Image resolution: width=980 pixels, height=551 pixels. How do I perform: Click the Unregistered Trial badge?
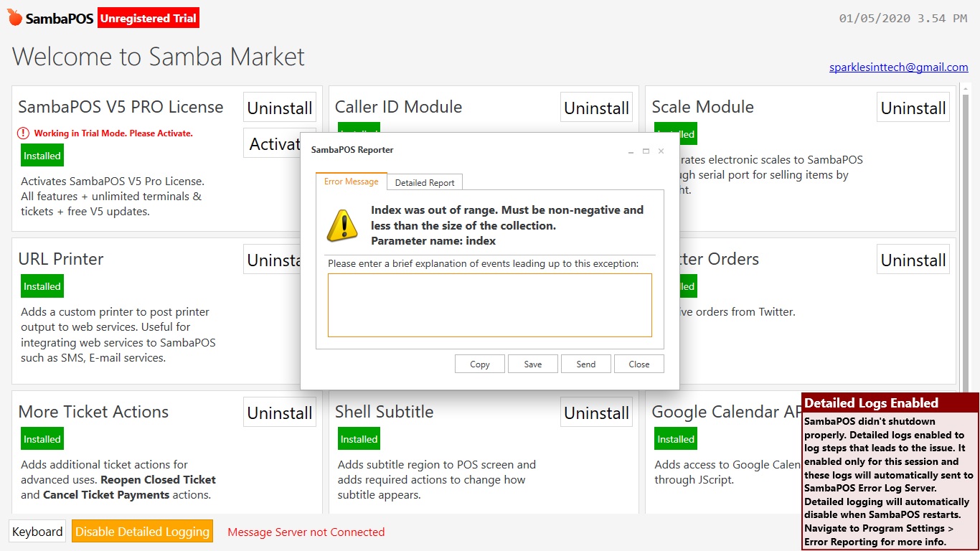149,19
